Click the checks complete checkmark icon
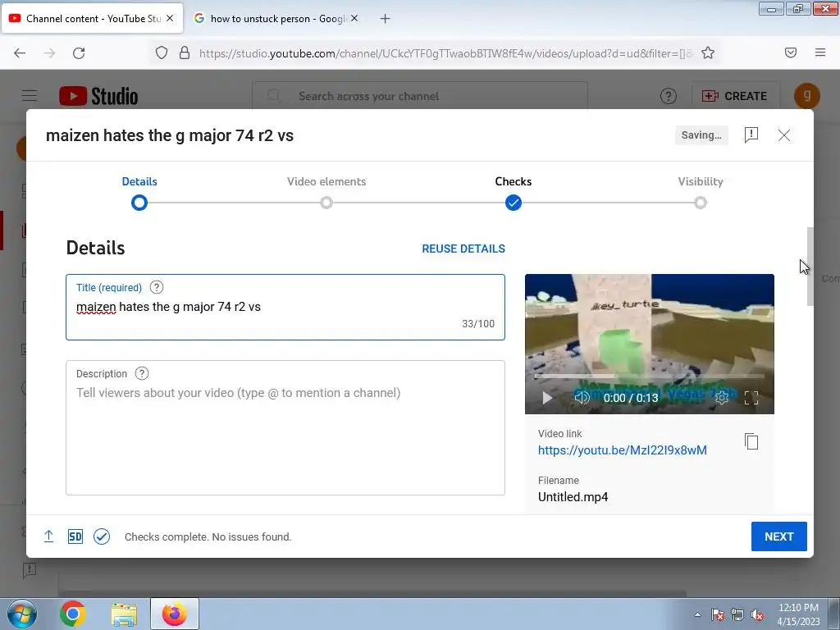The height and width of the screenshot is (630, 840). pyautogui.click(x=101, y=536)
